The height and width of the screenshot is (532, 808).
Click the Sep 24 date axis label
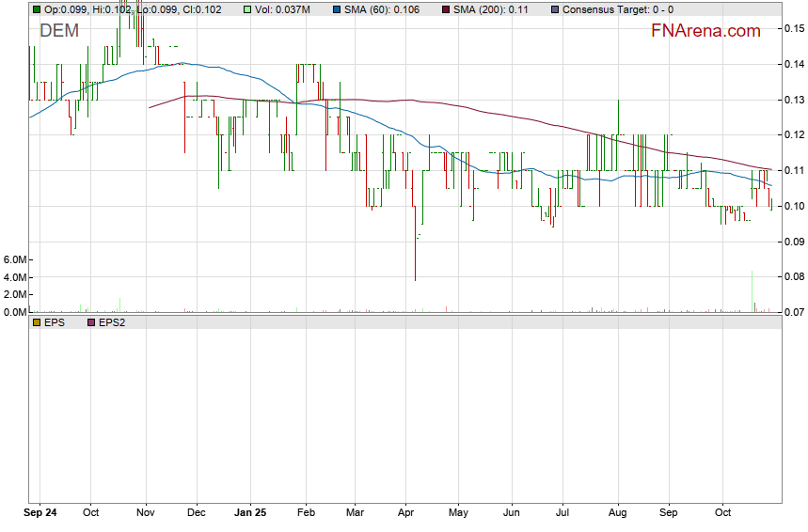point(40,513)
